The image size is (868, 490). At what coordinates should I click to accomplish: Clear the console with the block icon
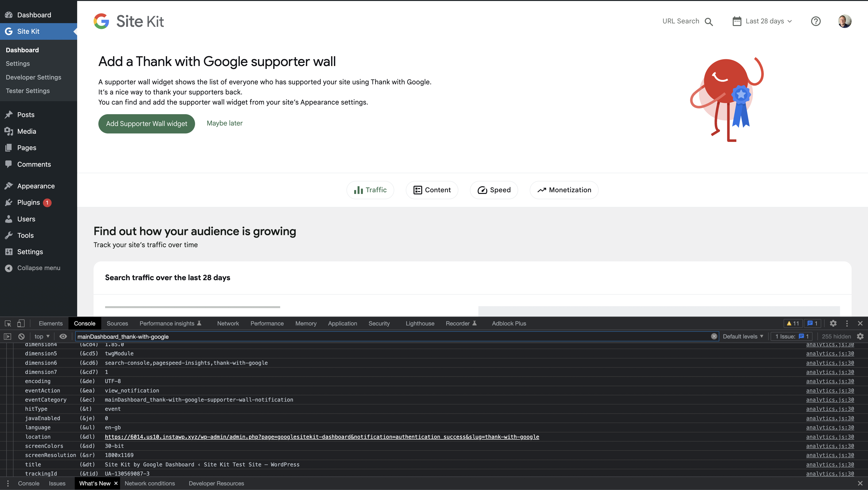[21, 336]
